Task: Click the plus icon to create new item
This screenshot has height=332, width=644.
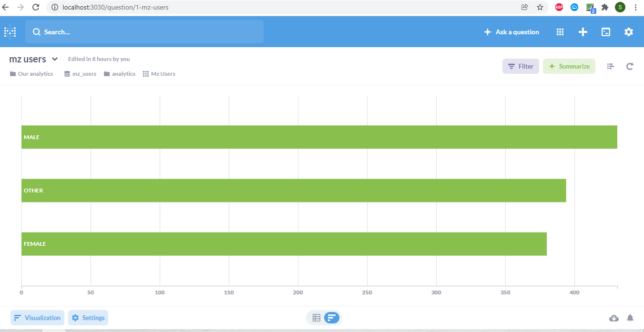Action: pyautogui.click(x=583, y=31)
